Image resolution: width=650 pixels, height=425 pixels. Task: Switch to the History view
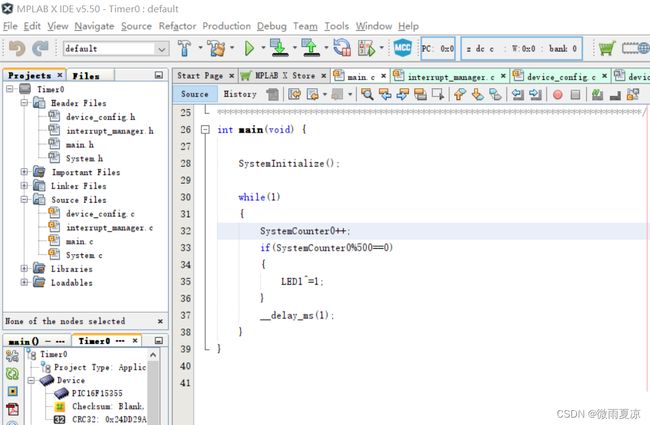[240, 94]
